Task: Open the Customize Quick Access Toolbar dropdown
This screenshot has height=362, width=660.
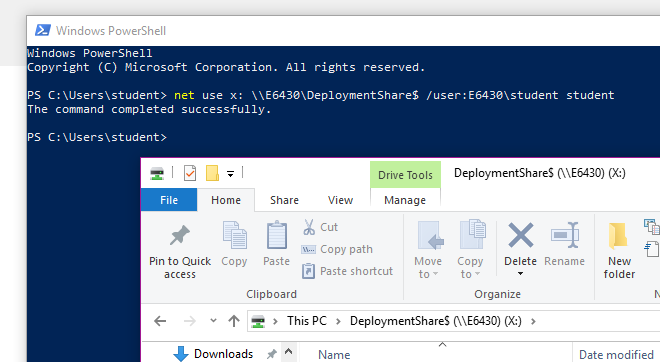Action: tap(230, 173)
